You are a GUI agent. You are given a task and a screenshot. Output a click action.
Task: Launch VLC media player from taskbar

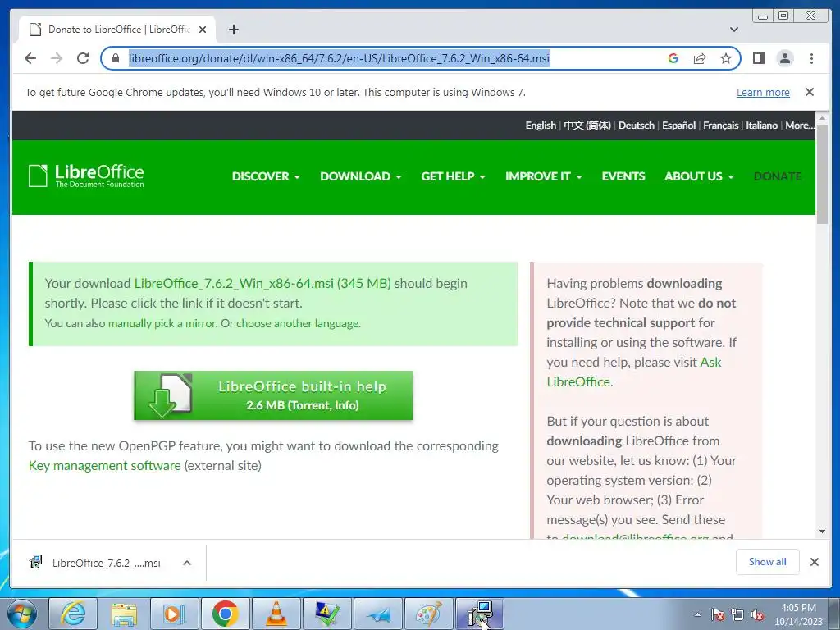[x=276, y=614]
